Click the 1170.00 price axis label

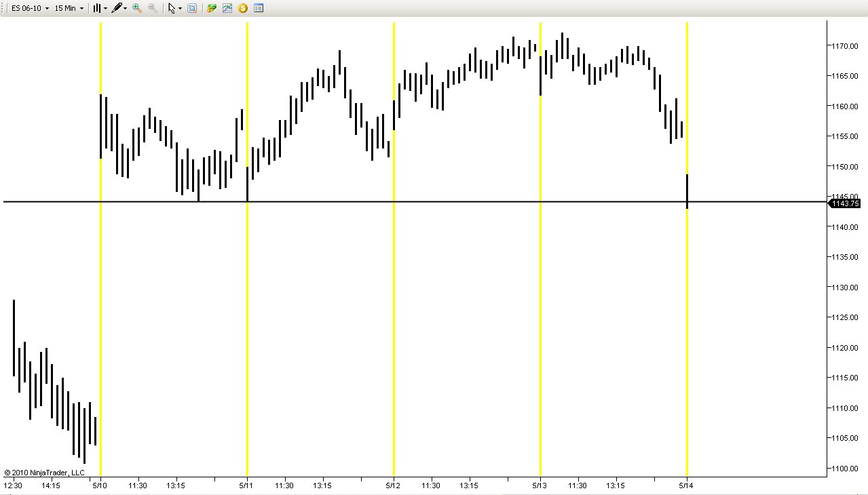[846, 45]
